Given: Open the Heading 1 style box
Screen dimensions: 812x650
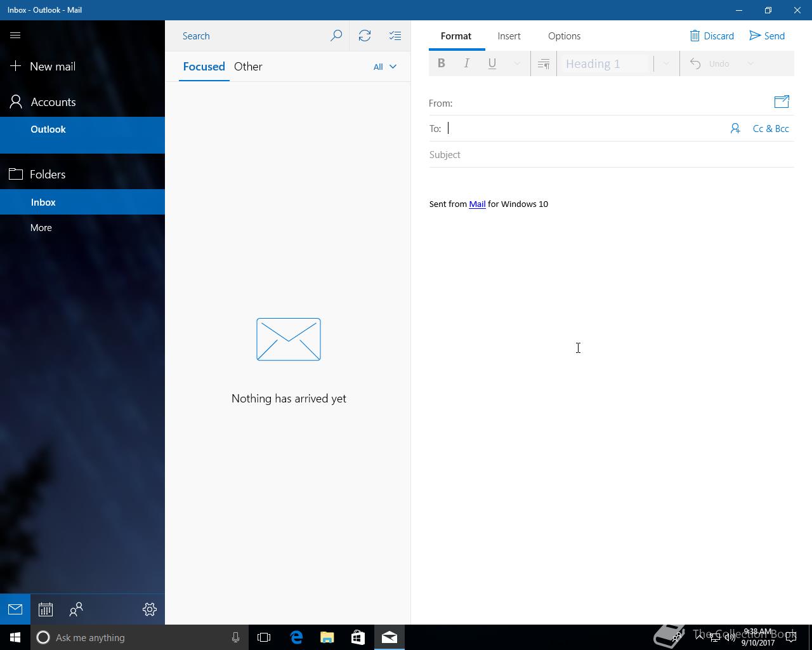Looking at the screenshot, I should 605,63.
